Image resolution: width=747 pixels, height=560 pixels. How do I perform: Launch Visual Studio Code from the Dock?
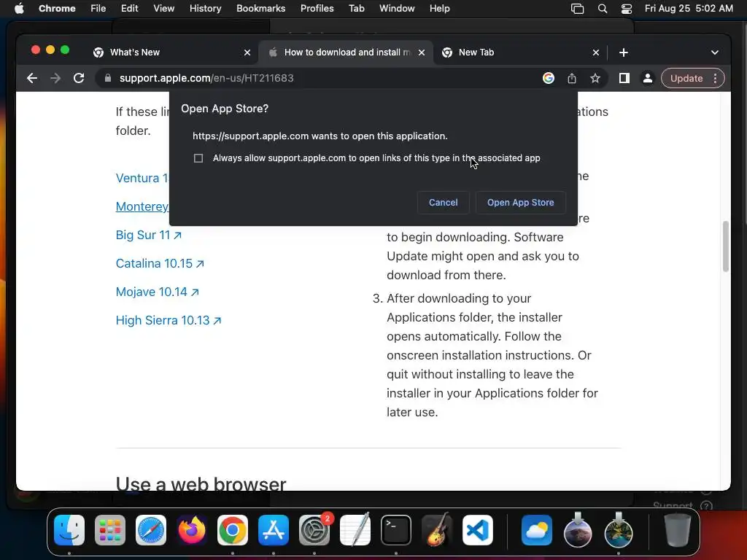477,530
